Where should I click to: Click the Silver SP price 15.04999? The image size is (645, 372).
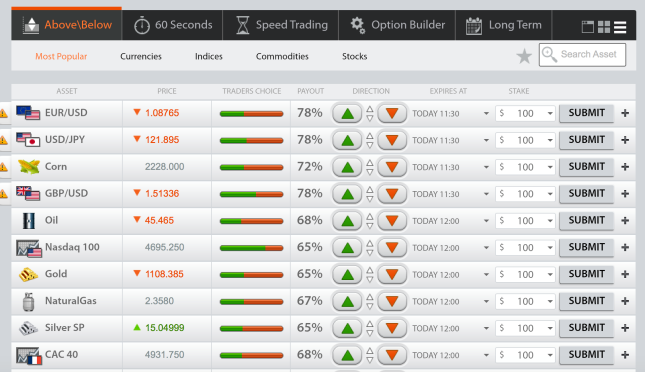pos(165,328)
